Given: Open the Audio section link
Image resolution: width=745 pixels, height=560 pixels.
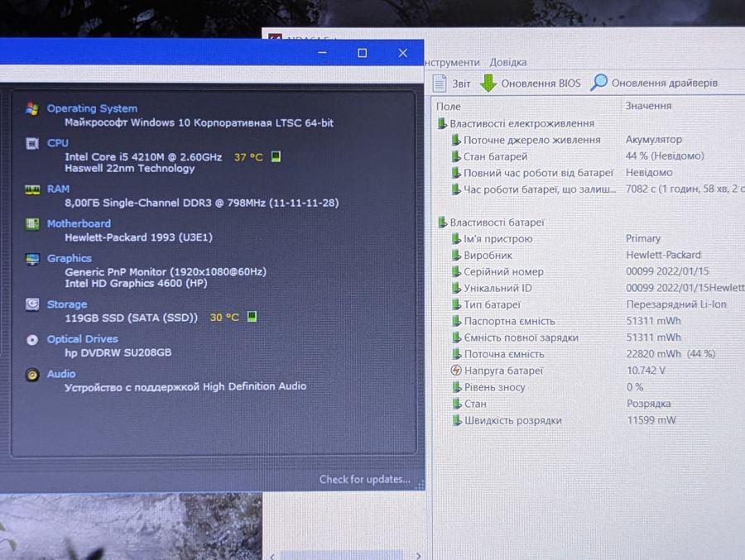Looking at the screenshot, I should pos(60,374).
